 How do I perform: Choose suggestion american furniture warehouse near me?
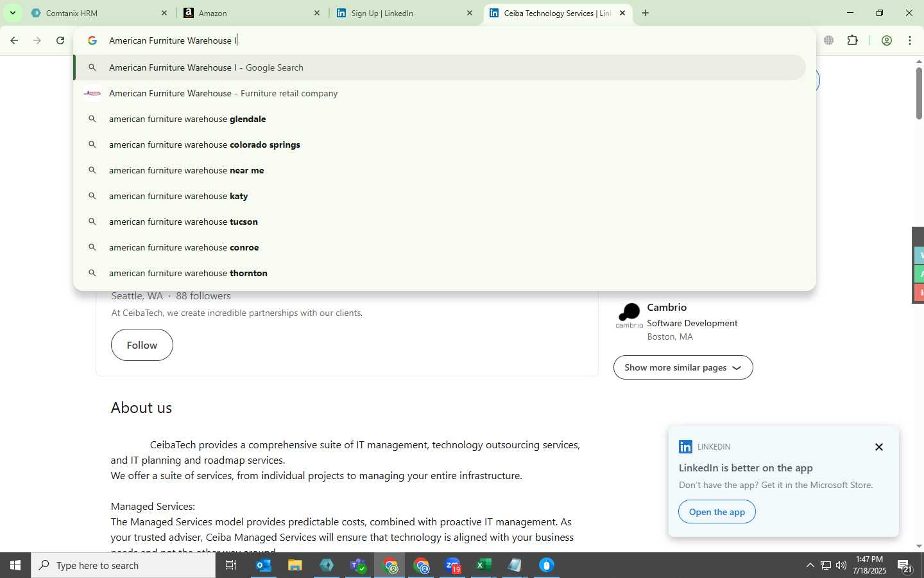(x=440, y=170)
